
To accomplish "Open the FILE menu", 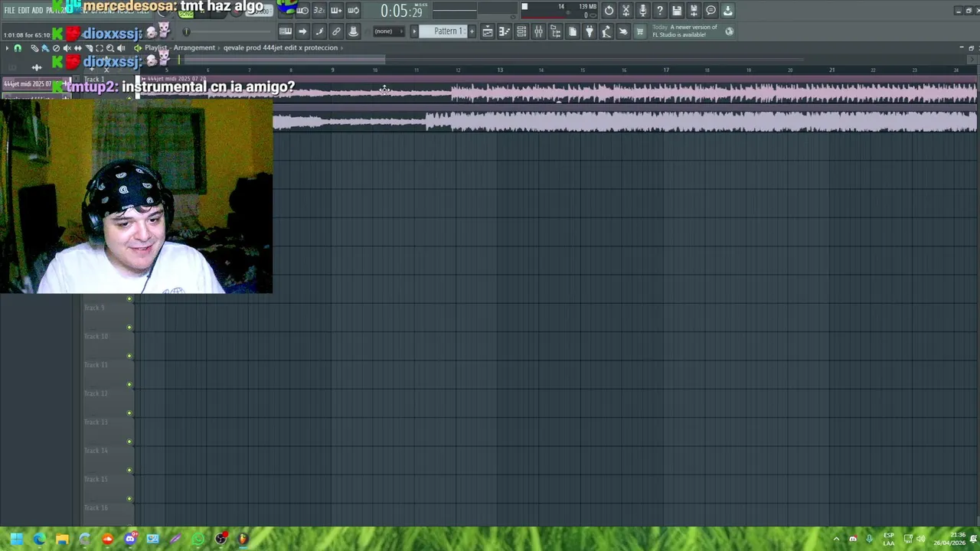I will [x=9, y=10].
